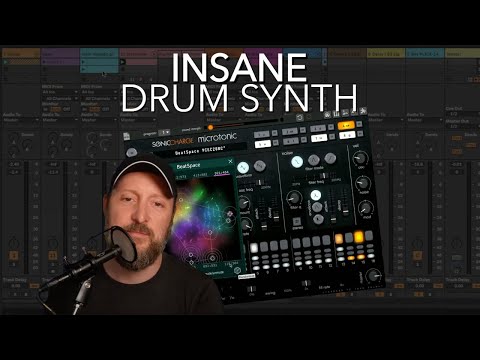Click the orange sound morph slider handle

[x=210, y=127]
